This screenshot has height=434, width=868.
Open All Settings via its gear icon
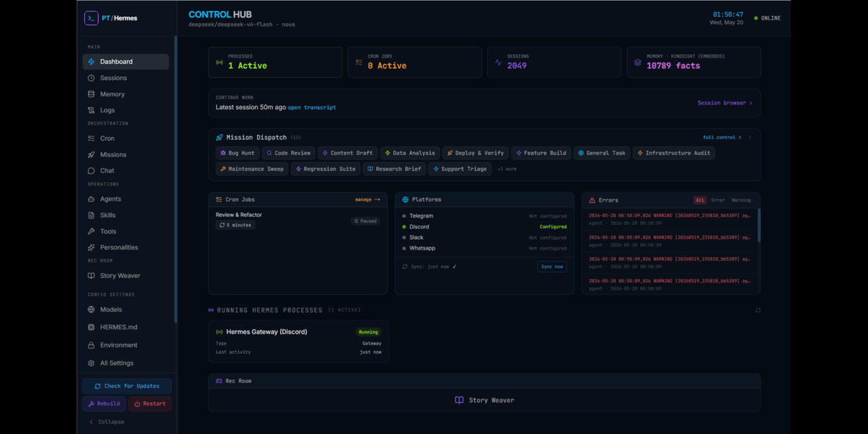pos(92,363)
